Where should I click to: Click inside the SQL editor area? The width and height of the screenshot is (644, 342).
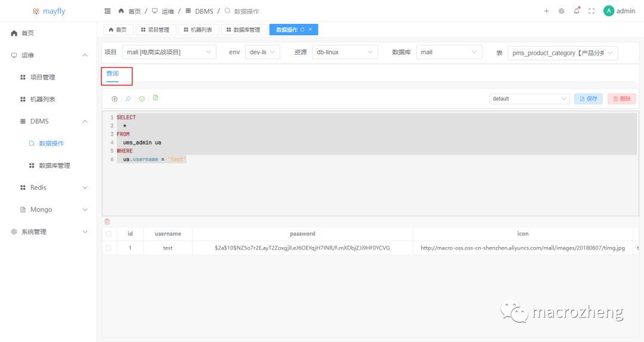(370, 185)
